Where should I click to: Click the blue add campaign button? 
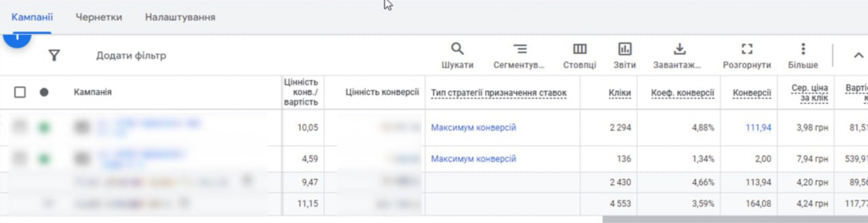click(17, 40)
